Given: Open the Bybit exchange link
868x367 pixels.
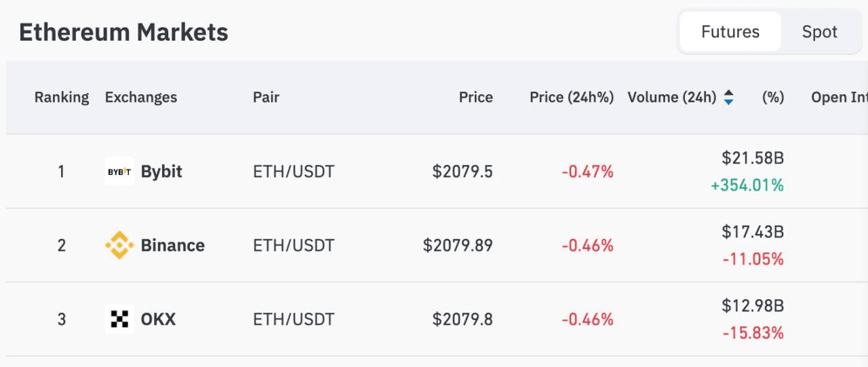Looking at the screenshot, I should [161, 172].
